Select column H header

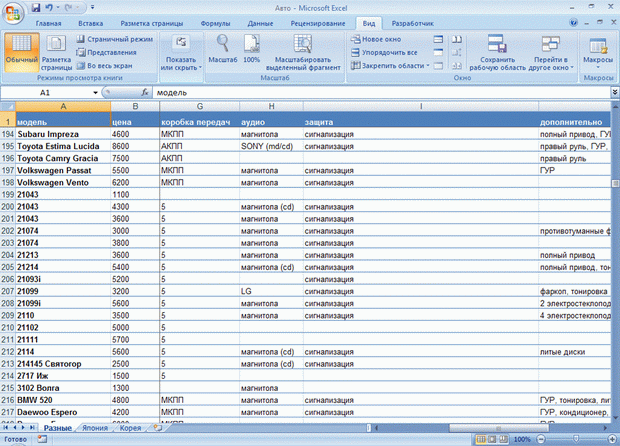pos(271,106)
